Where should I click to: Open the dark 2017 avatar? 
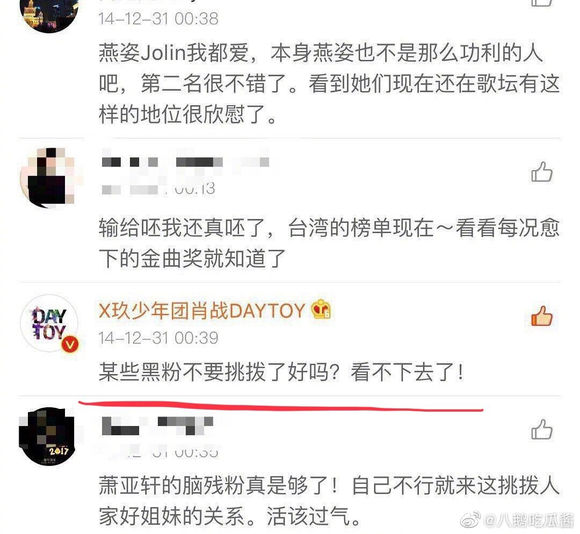tap(47, 436)
